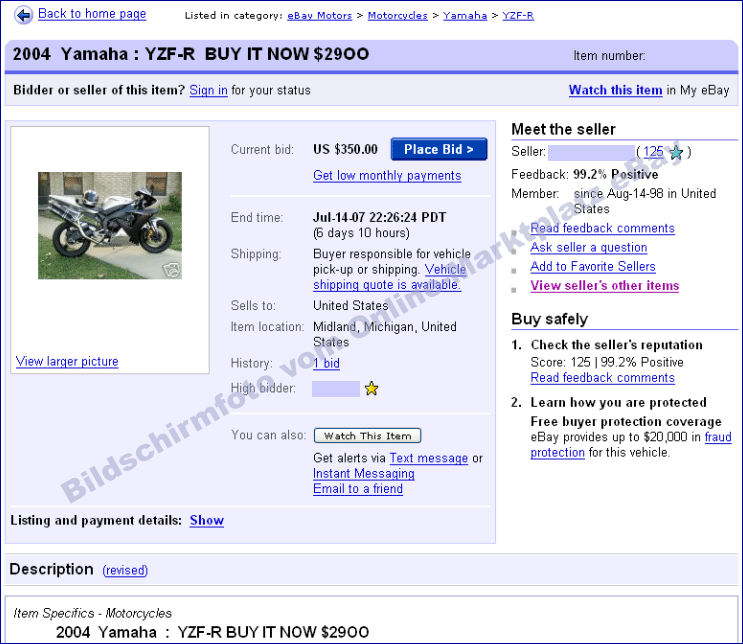Click the hidden high bidder name
Screen dimensions: 743x644
(x=335, y=389)
